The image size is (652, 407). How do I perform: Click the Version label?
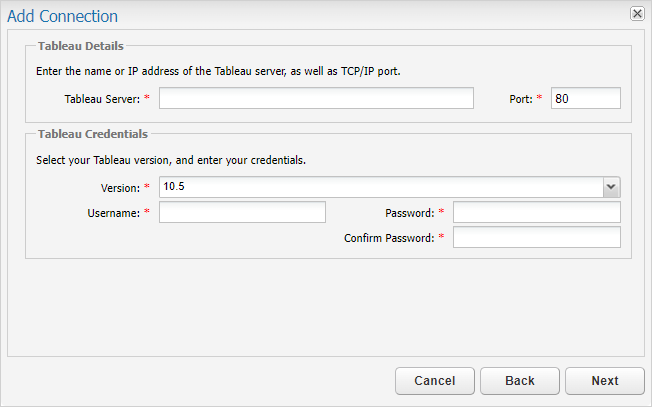click(x=120, y=188)
